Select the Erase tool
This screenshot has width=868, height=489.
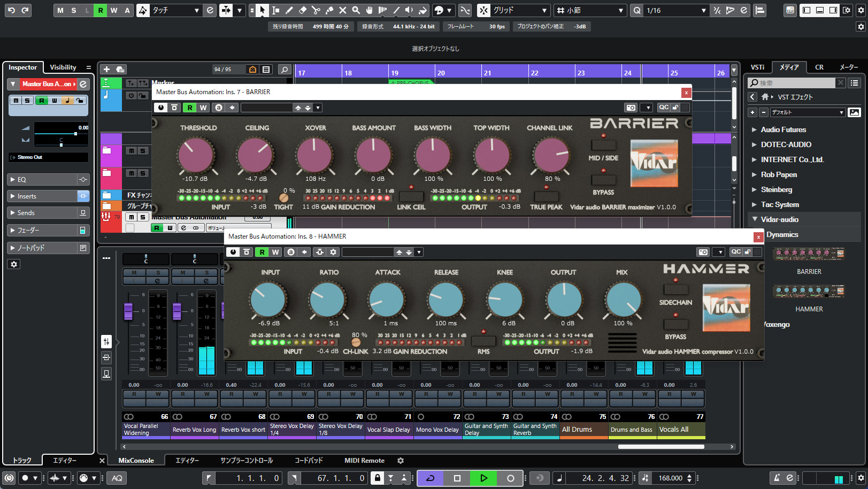pos(302,10)
